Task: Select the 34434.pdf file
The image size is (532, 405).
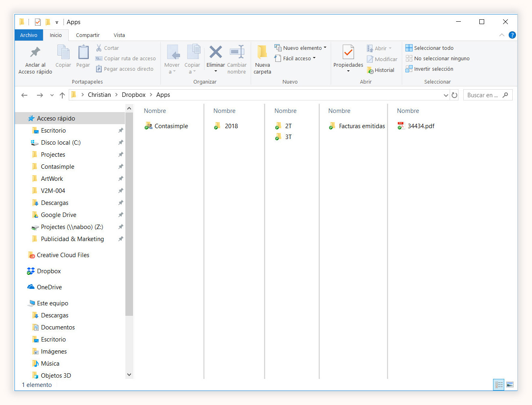Action: tap(416, 126)
